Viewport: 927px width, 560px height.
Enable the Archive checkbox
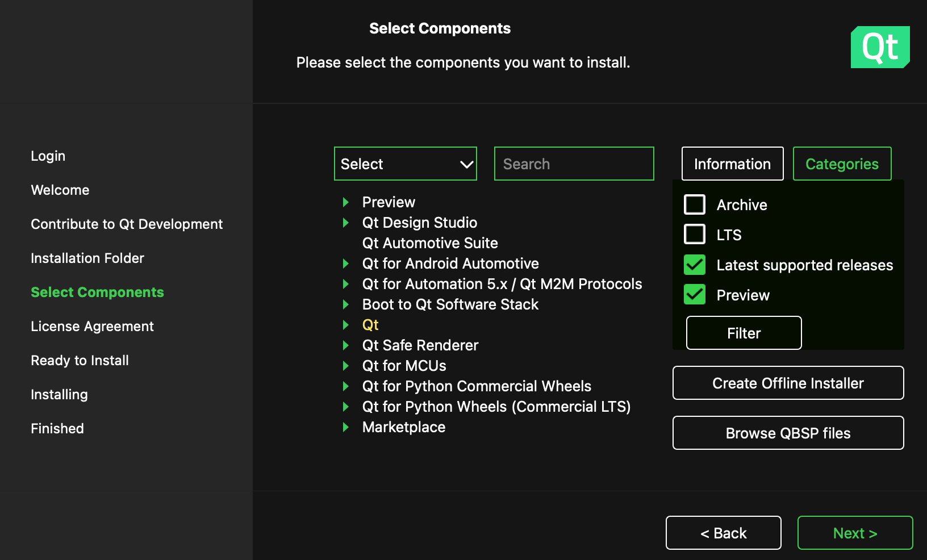pos(694,204)
